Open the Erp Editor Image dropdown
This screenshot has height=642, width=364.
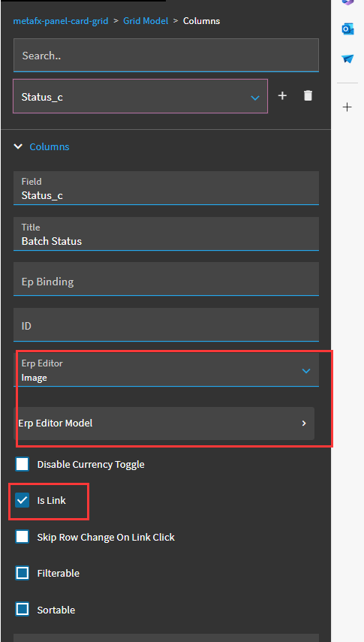point(166,369)
